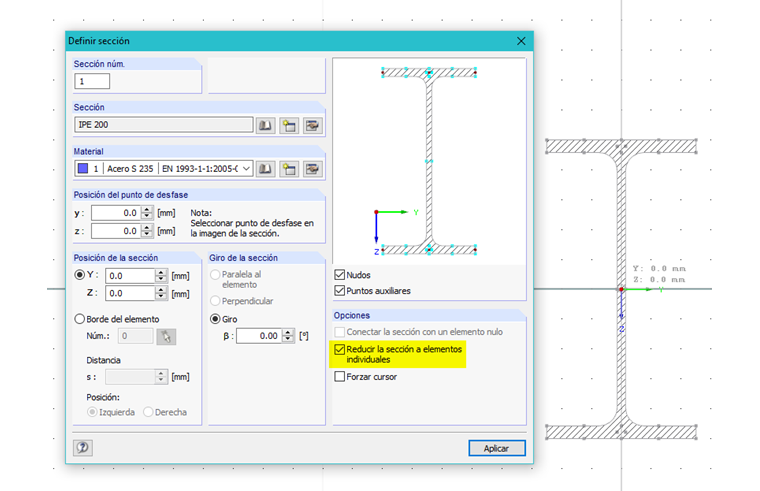Pick element with cursor icon beside Núm.

click(166, 336)
